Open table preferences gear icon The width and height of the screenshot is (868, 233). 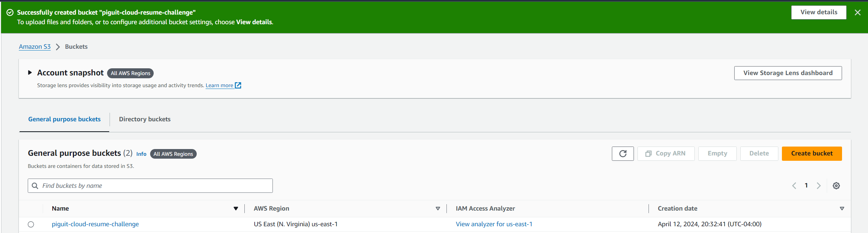(x=836, y=186)
